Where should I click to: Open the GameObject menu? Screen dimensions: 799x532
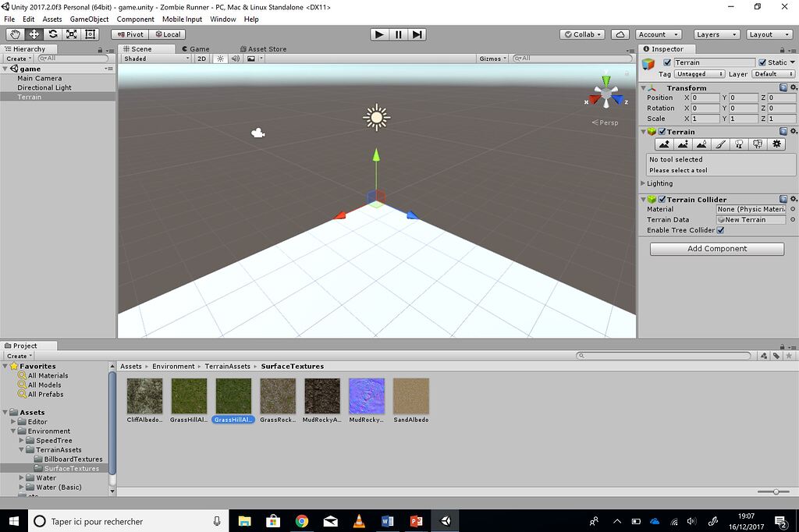(88, 19)
